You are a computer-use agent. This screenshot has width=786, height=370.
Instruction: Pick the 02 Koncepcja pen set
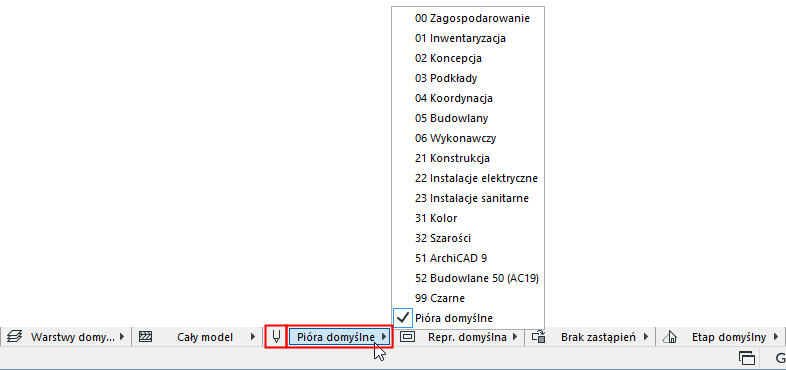pos(468,58)
